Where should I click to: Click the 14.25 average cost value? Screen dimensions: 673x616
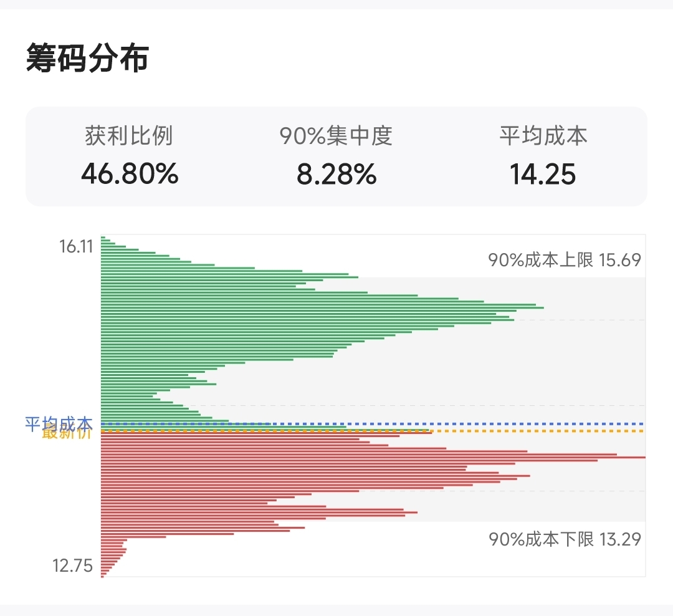543,173
